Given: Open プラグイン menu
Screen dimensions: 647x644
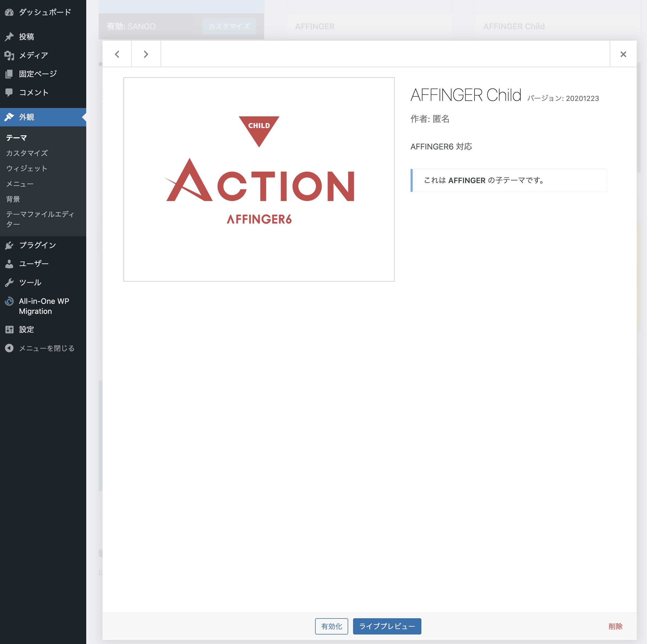Looking at the screenshot, I should click(x=43, y=245).
